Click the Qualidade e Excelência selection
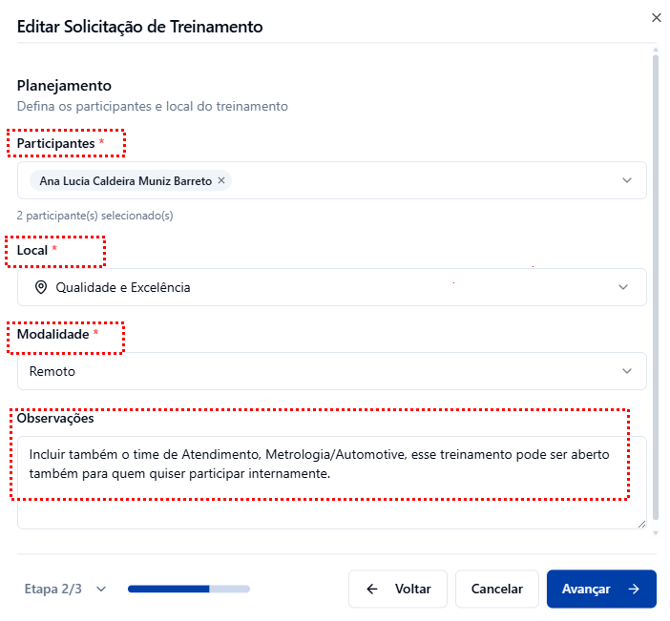Screen dimensions: 670x621 pyautogui.click(x=122, y=287)
